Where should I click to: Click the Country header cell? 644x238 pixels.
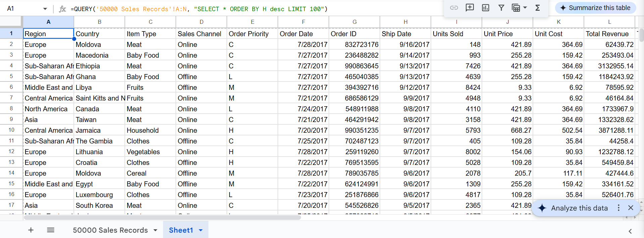click(99, 34)
